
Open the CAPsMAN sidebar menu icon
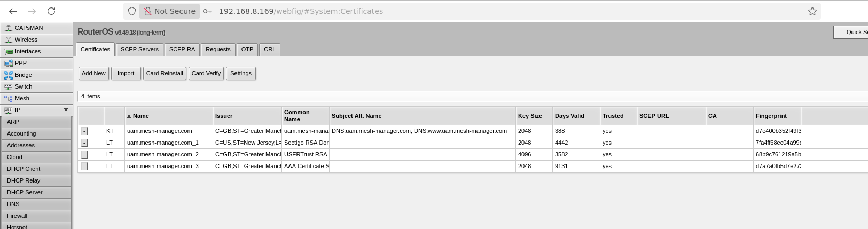pos(9,28)
